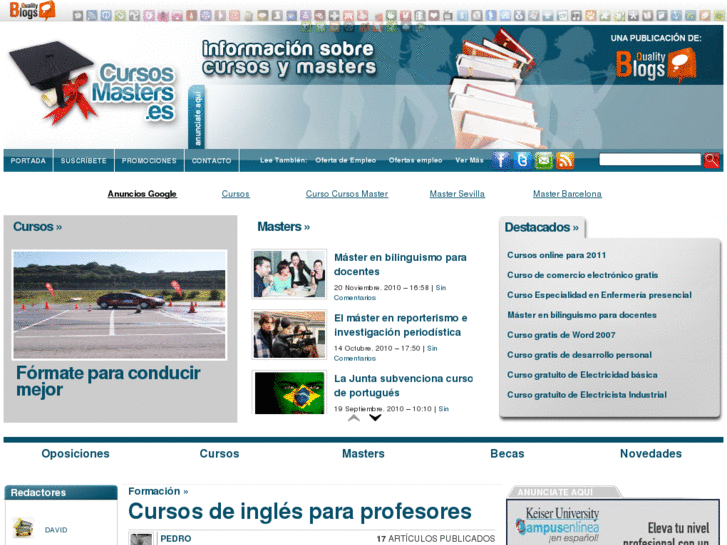Open Destacados 'Máster en bilinguismo para docentes'
727x545 pixels.
click(x=582, y=315)
